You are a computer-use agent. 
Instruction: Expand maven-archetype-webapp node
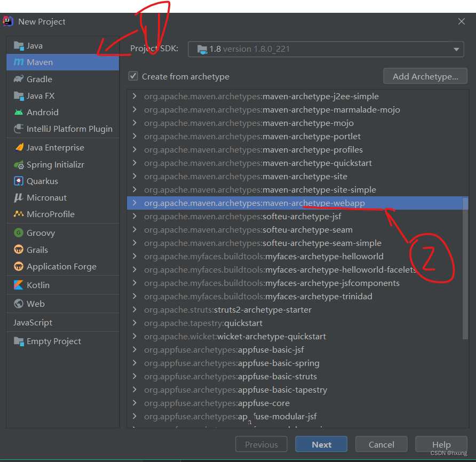tap(134, 203)
